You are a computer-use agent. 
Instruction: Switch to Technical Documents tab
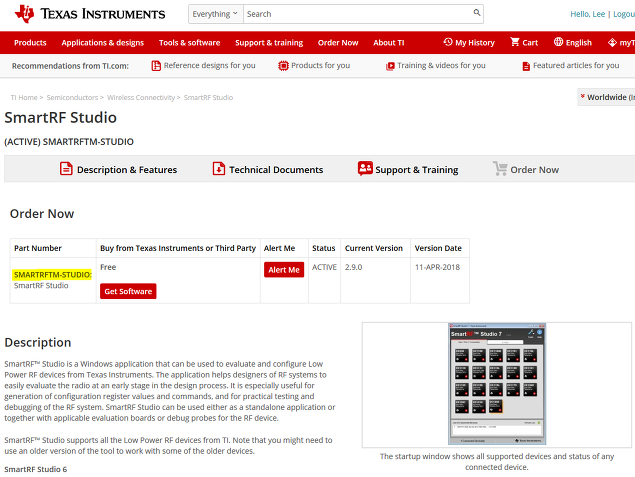[x=276, y=170]
